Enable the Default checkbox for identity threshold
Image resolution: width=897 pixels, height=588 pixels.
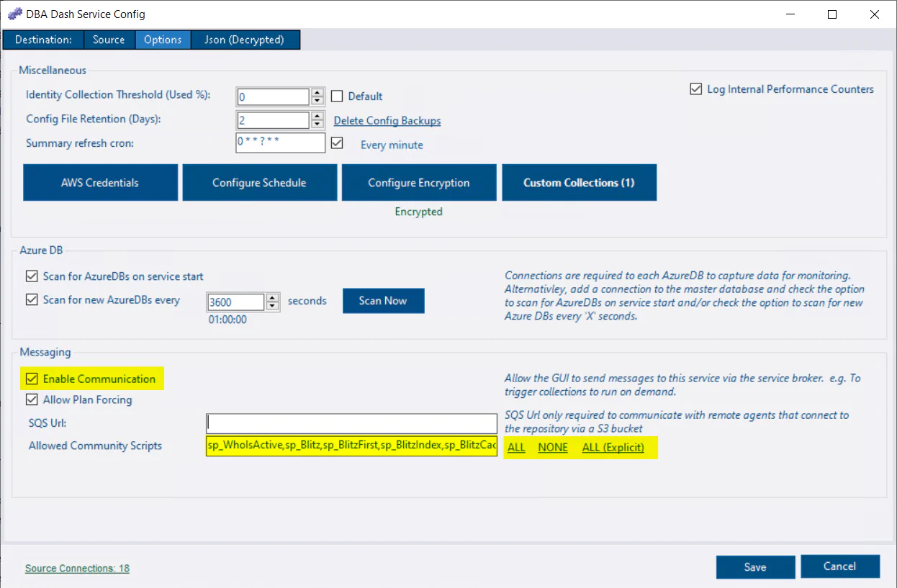click(x=337, y=96)
